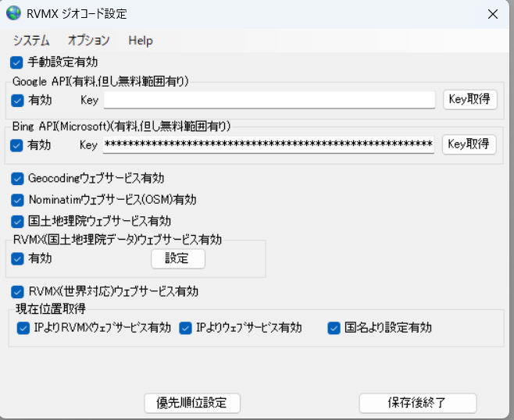This screenshot has height=420, width=514.
Task: Open the Help menu
Action: pos(141,41)
